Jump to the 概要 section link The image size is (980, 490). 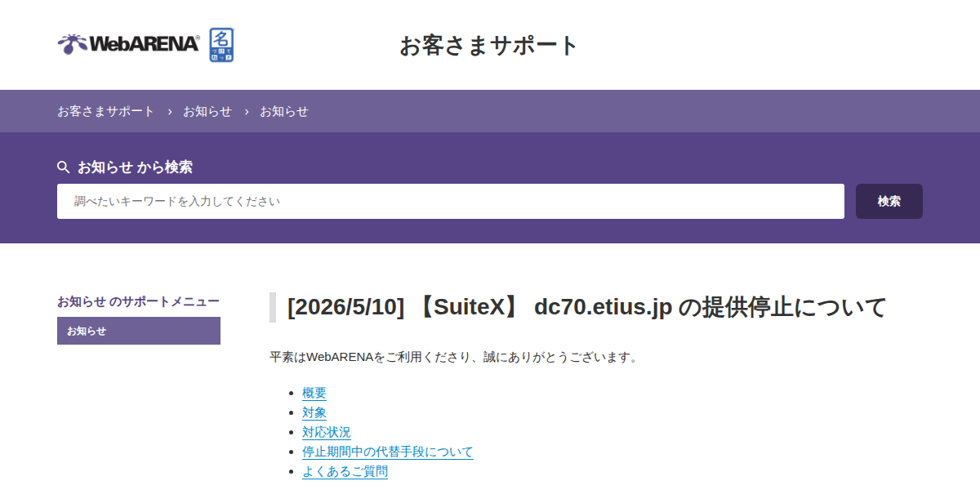(x=314, y=393)
